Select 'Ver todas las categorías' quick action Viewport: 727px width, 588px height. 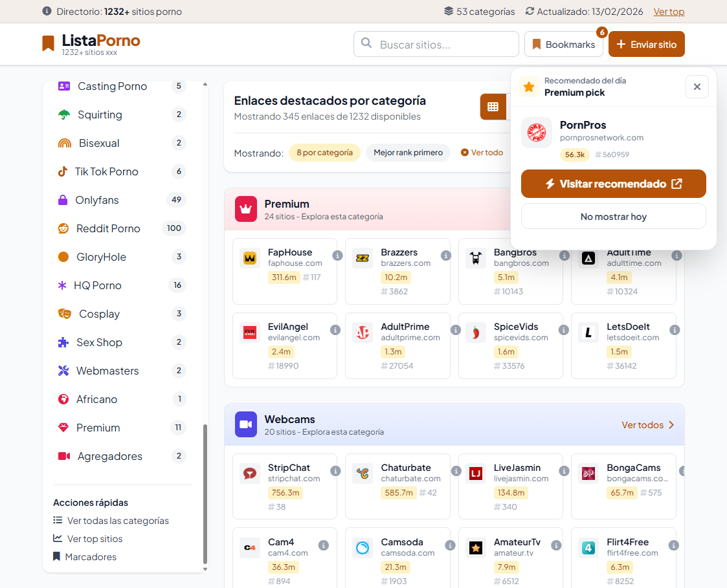tap(117, 521)
